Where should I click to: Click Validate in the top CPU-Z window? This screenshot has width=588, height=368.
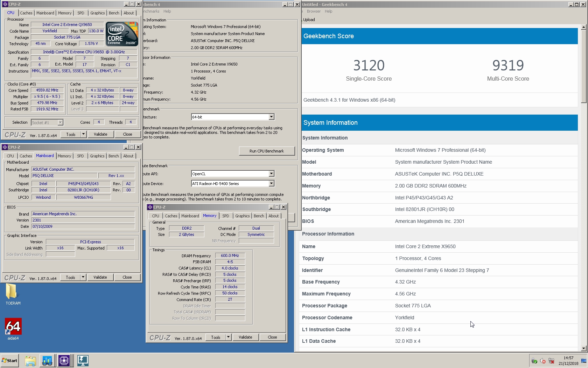tap(100, 134)
